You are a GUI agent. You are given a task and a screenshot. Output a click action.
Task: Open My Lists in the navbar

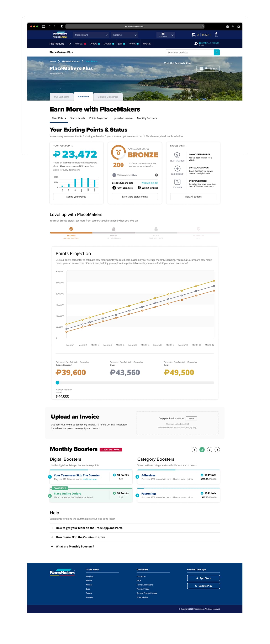tap(80, 44)
